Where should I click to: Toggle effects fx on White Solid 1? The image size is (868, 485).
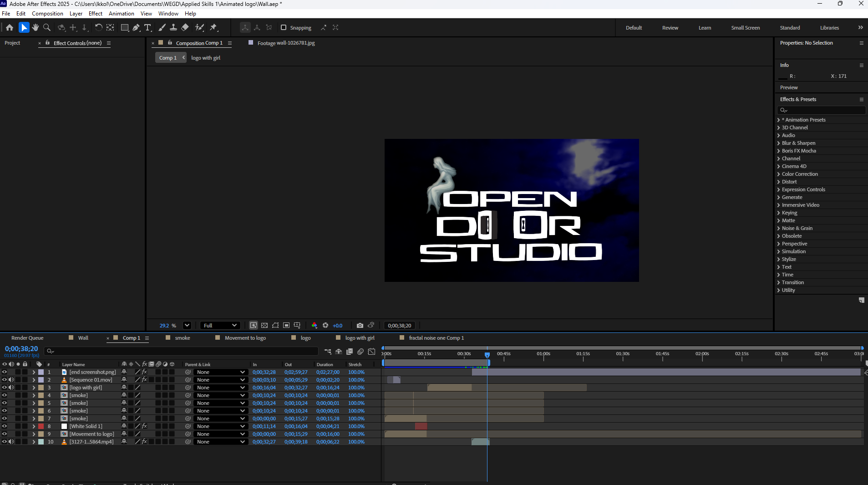pos(144,426)
